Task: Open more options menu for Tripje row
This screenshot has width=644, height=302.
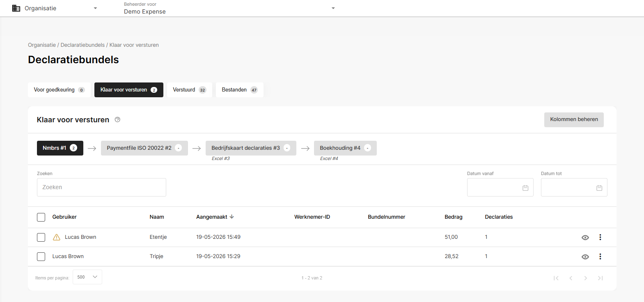Action: [x=600, y=256]
